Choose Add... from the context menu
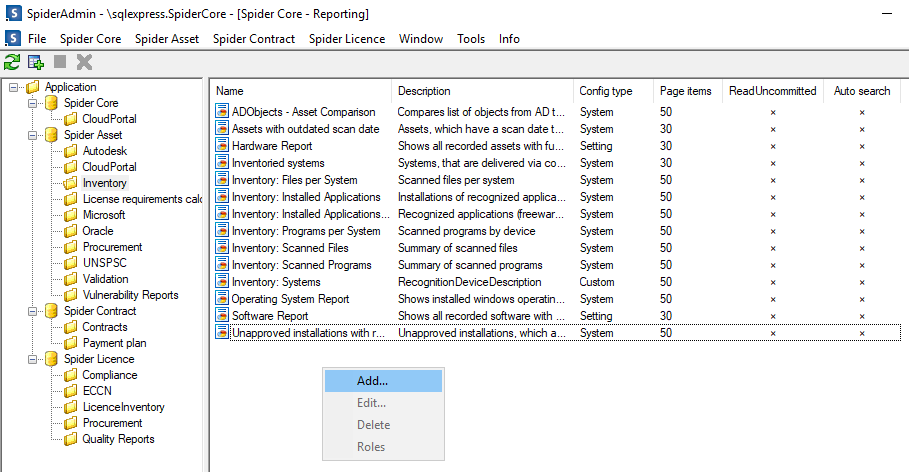 click(x=383, y=381)
